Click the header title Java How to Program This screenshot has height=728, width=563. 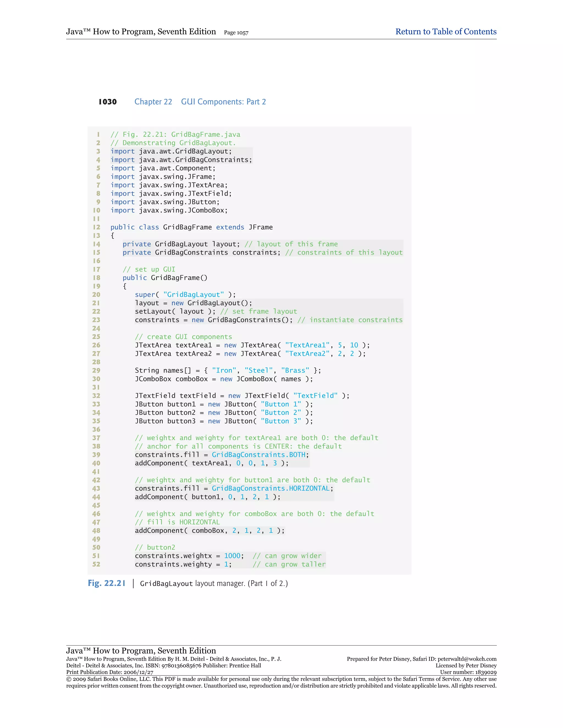[141, 32]
